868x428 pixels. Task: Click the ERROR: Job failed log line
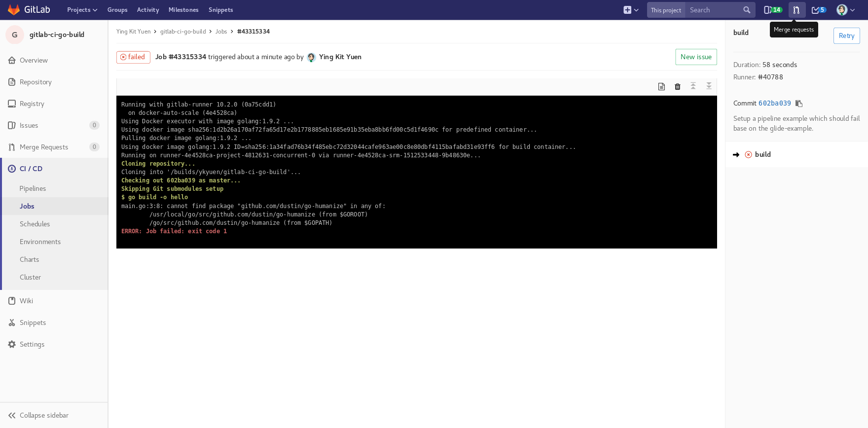click(x=174, y=231)
